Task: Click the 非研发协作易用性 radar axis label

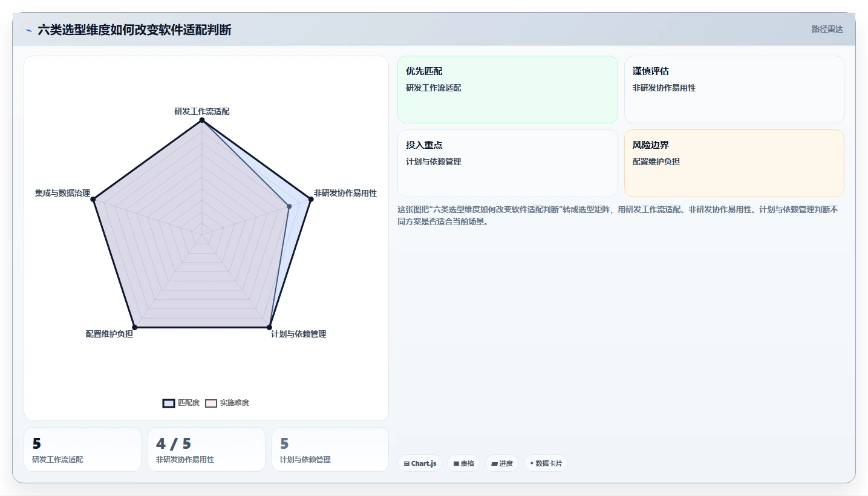Action: (x=345, y=193)
